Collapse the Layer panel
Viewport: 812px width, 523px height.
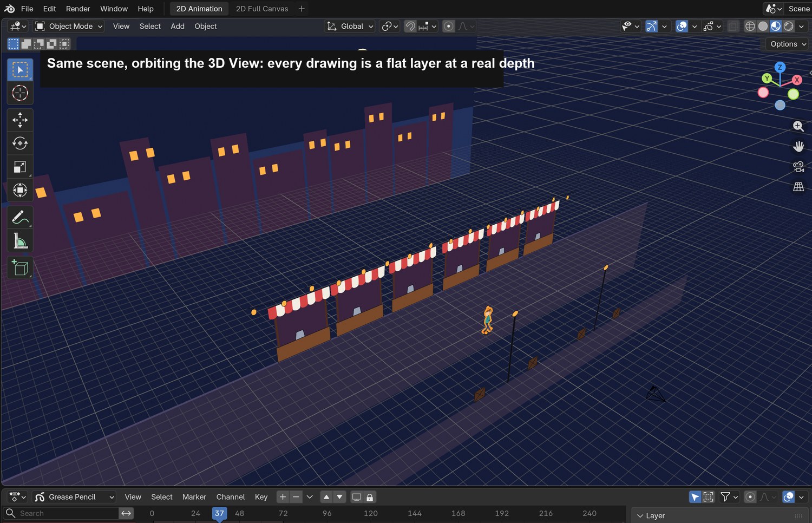640,516
